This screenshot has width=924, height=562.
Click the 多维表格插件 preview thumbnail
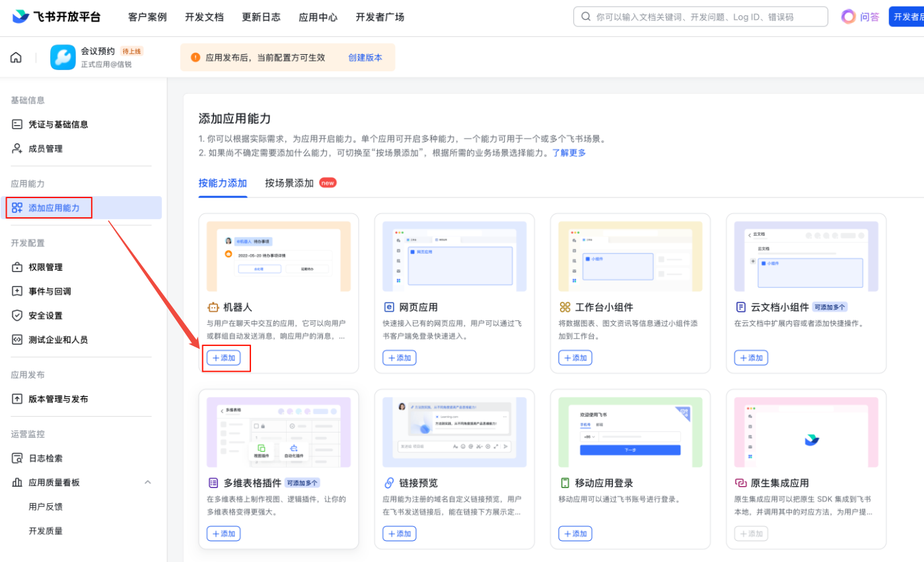[x=279, y=433]
